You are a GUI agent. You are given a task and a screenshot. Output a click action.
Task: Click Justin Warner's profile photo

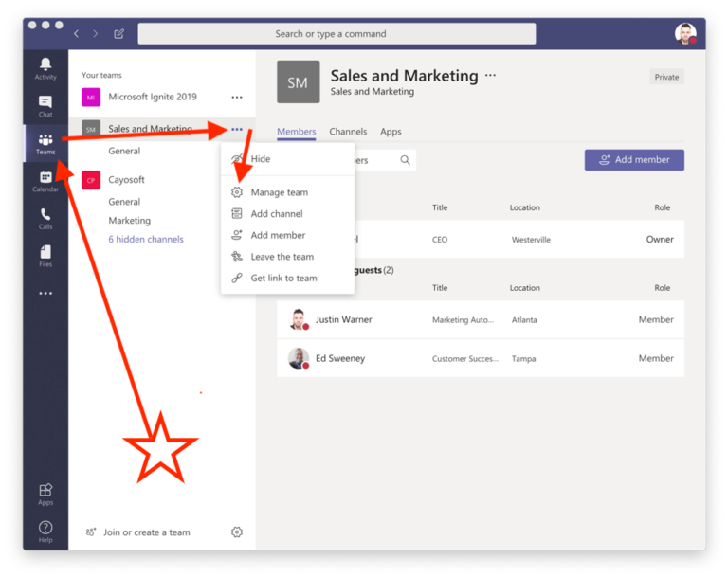(x=298, y=319)
